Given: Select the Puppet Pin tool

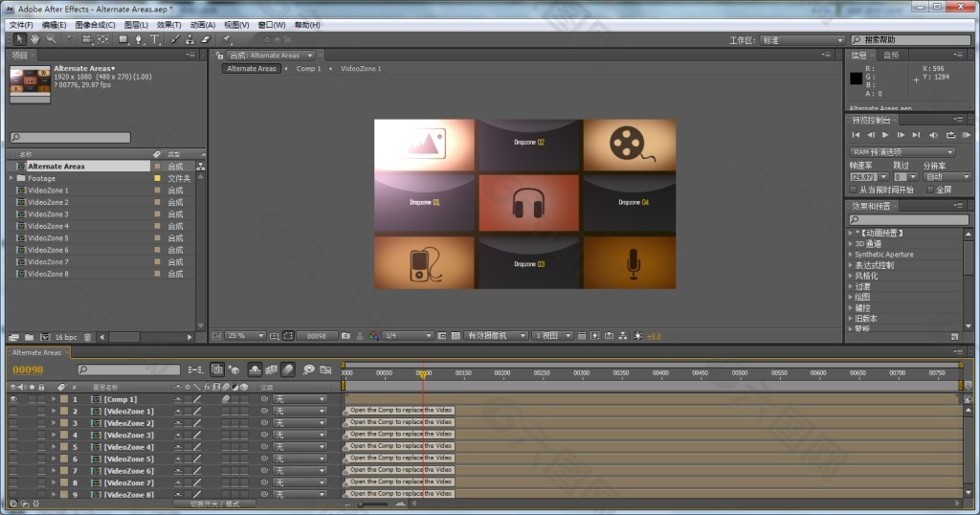Looking at the screenshot, I should [226, 39].
